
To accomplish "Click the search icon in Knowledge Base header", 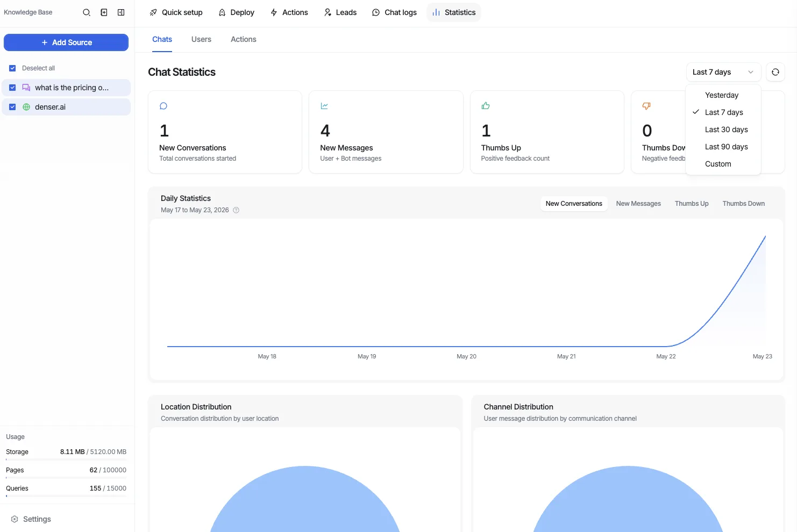I will 87,12.
